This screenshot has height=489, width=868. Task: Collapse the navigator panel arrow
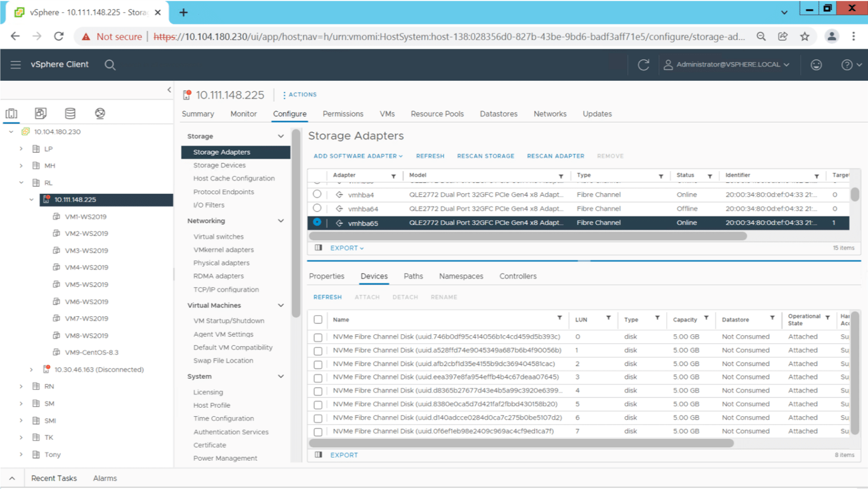click(169, 90)
